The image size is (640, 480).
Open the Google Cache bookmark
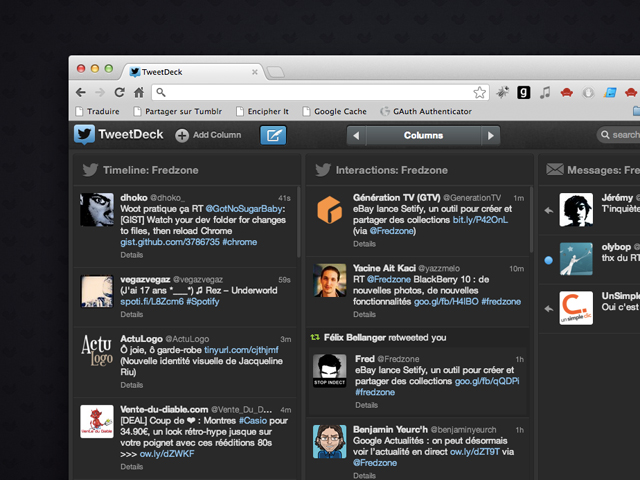335,111
